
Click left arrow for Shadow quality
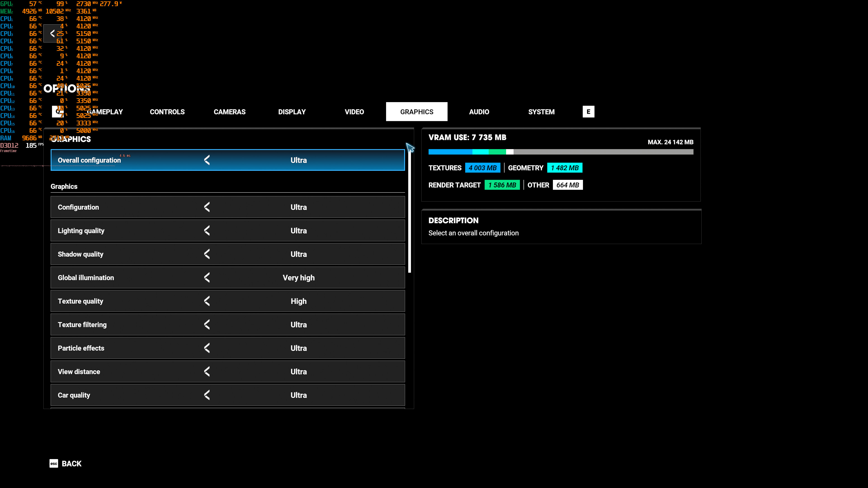click(207, 254)
